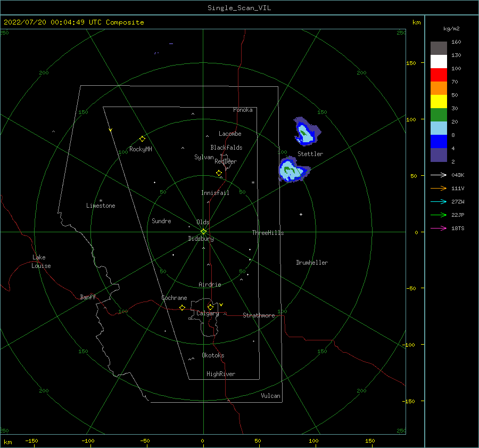Click the Olds town label
Screen dimensions: 479x448
pos(203,222)
